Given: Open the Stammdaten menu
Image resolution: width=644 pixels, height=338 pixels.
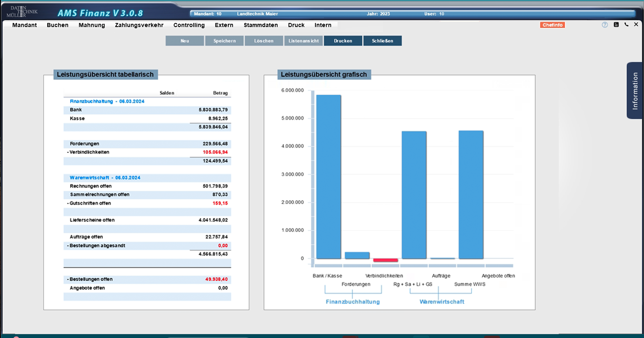Looking at the screenshot, I should pyautogui.click(x=261, y=25).
